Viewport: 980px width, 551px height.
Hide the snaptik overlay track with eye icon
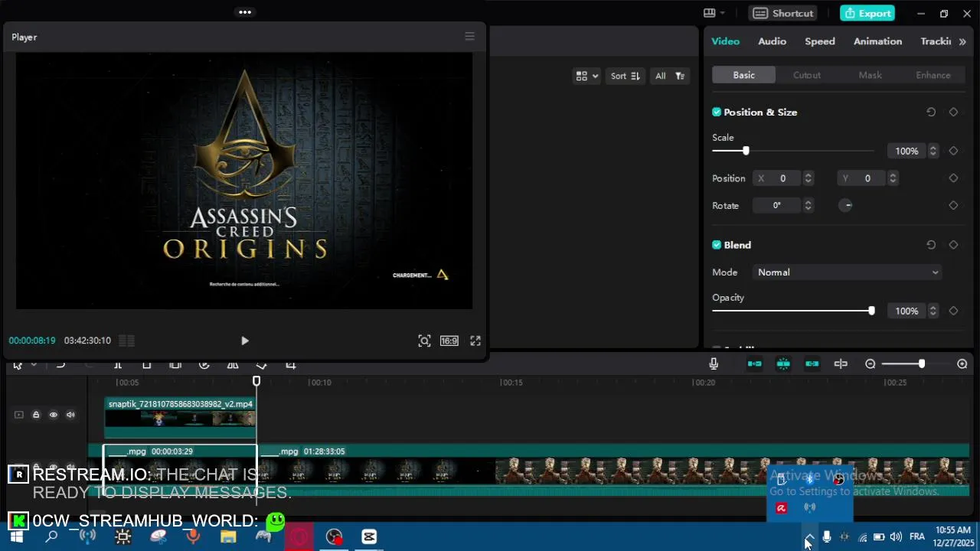coord(54,415)
